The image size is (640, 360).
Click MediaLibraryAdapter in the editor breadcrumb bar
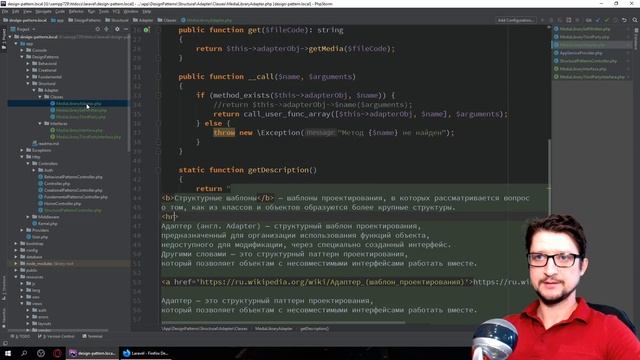pyautogui.click(x=273, y=329)
